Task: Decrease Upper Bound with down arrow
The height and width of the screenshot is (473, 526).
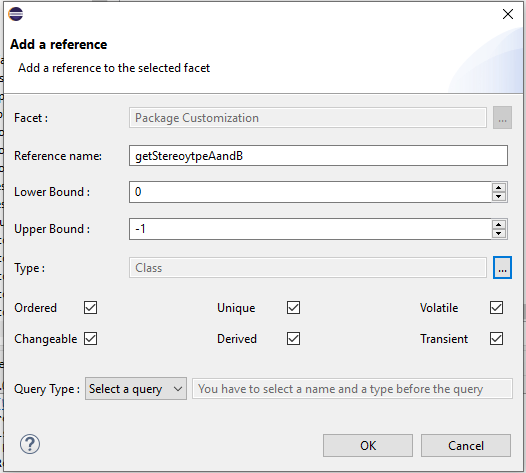Action: point(499,233)
